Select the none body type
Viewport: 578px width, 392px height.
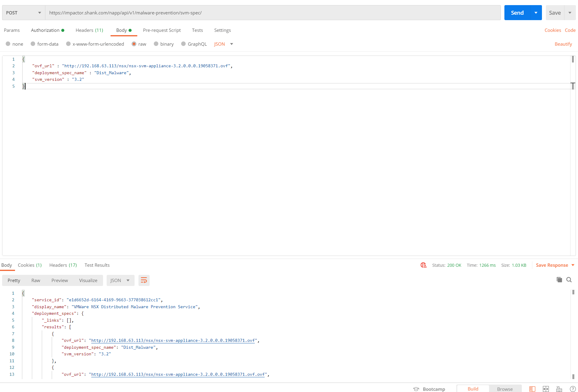tap(14, 44)
